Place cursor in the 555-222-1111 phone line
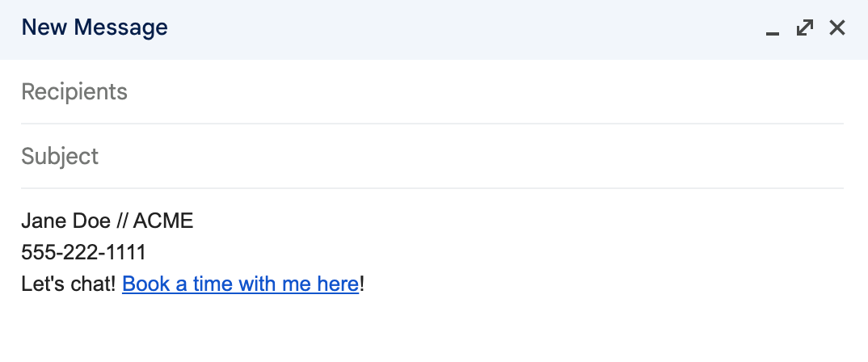Viewport: 868px width, 362px height. (x=83, y=252)
